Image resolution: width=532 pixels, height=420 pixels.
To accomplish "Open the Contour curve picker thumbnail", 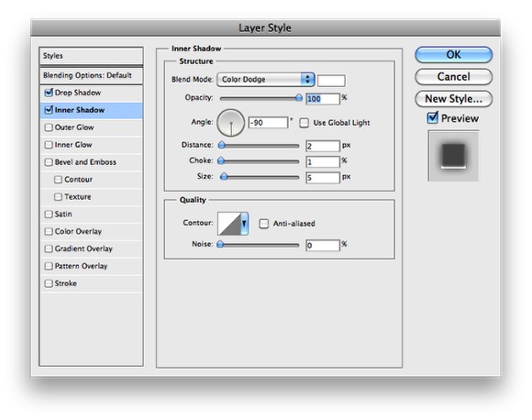I will point(229,224).
